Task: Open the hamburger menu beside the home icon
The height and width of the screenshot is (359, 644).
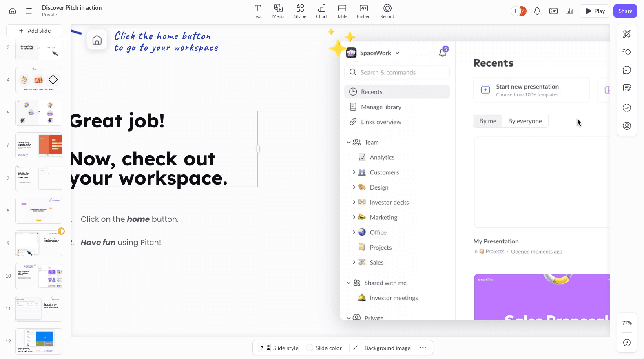Action: [x=29, y=11]
